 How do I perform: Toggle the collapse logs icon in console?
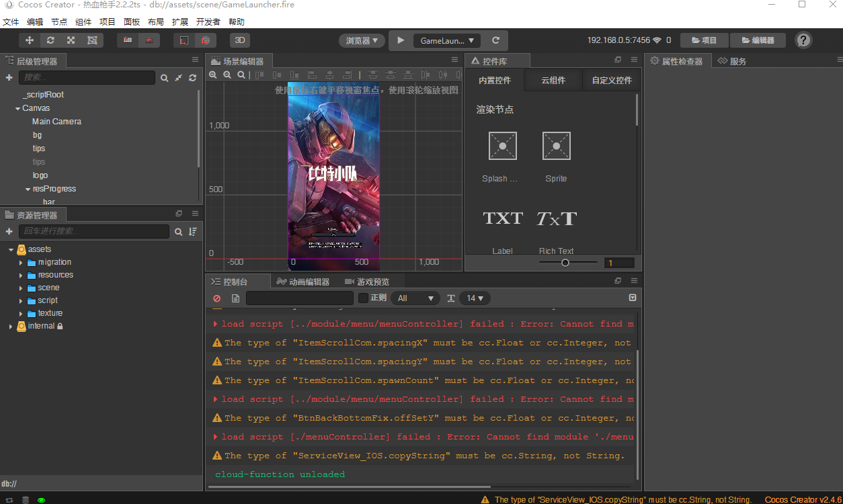(x=235, y=298)
